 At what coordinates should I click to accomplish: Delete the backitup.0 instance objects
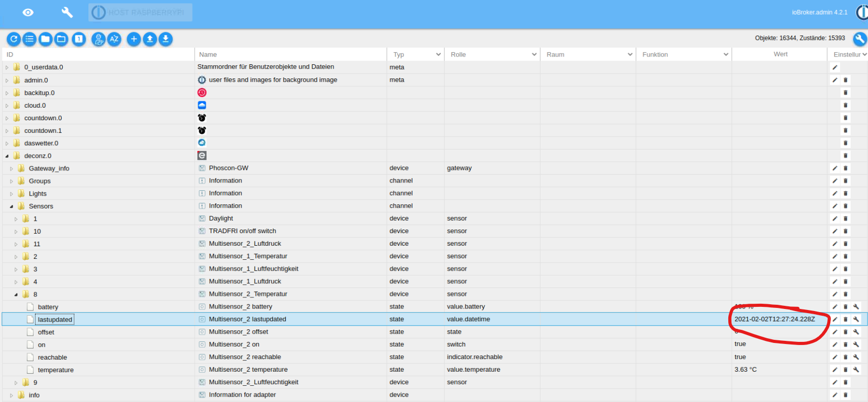point(846,93)
